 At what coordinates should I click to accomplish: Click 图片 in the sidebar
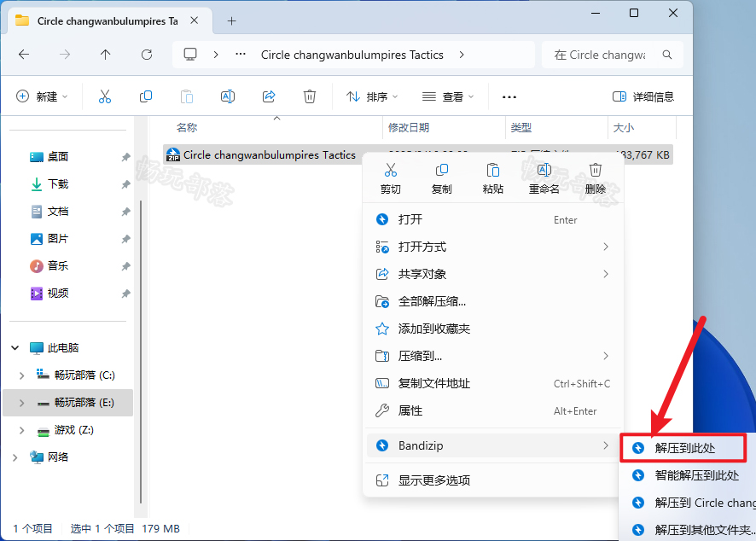[58, 238]
